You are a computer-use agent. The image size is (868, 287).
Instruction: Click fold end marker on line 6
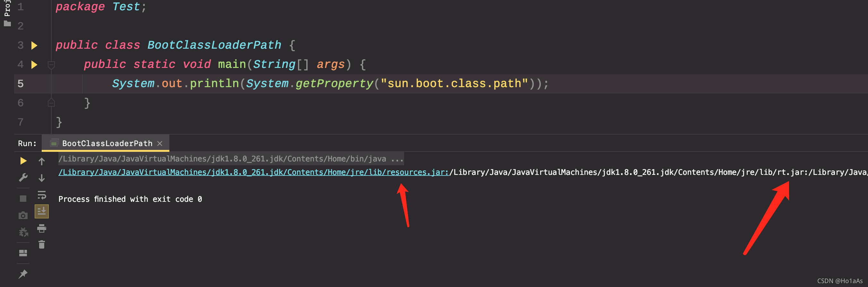(51, 102)
